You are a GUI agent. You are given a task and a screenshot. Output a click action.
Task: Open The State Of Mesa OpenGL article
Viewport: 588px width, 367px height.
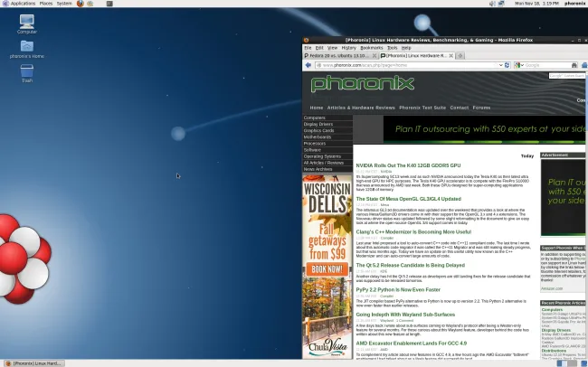pos(408,199)
